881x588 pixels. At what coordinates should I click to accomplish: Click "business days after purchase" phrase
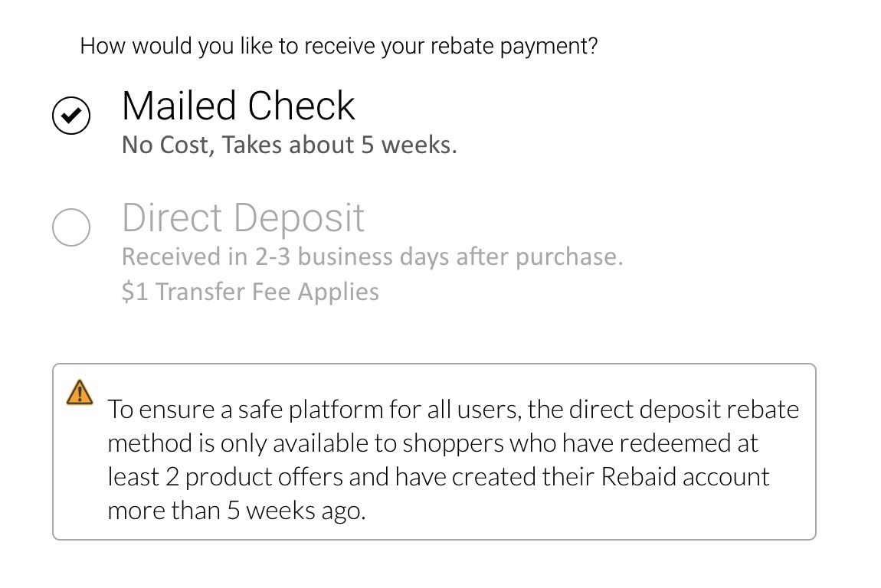(x=460, y=256)
